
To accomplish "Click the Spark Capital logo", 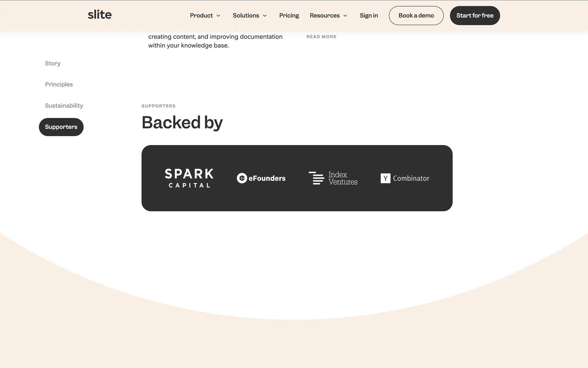I will [189, 178].
